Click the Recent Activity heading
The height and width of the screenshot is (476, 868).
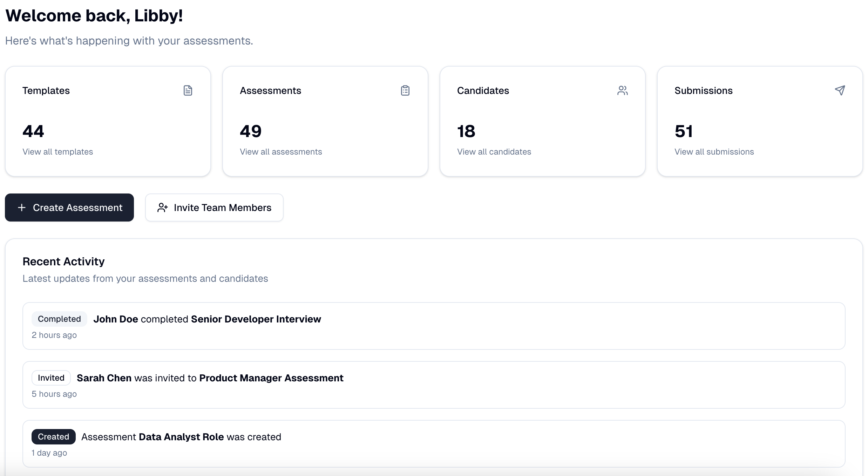63,261
